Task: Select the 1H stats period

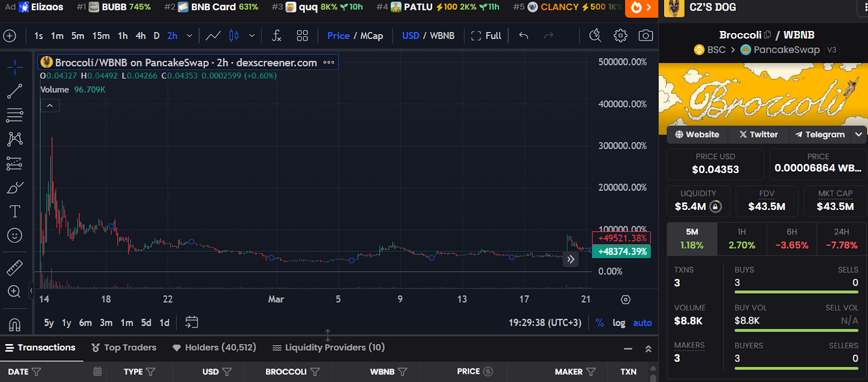Action: pos(742,239)
